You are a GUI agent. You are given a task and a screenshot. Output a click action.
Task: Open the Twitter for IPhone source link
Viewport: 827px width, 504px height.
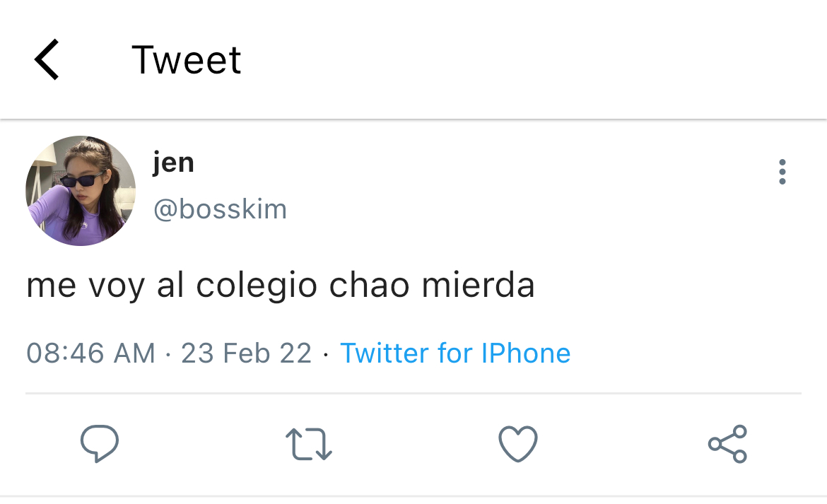pos(455,353)
